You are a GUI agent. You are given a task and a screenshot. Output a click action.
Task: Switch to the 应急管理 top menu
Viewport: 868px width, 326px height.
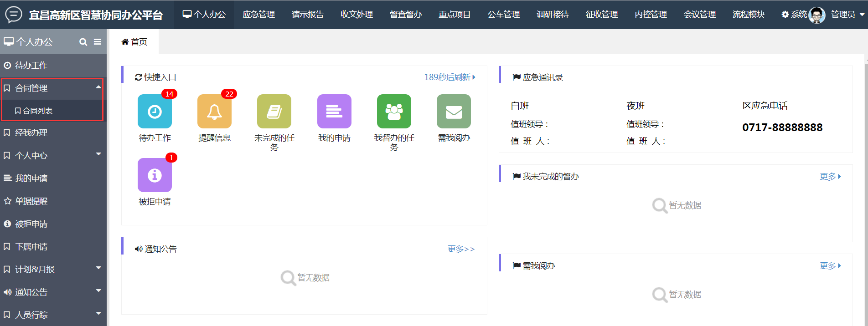tap(258, 15)
